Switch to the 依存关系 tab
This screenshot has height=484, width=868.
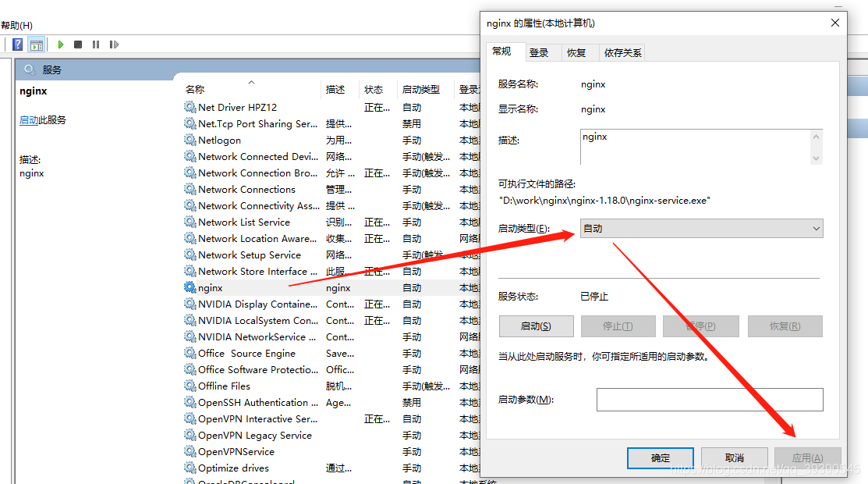pos(623,52)
